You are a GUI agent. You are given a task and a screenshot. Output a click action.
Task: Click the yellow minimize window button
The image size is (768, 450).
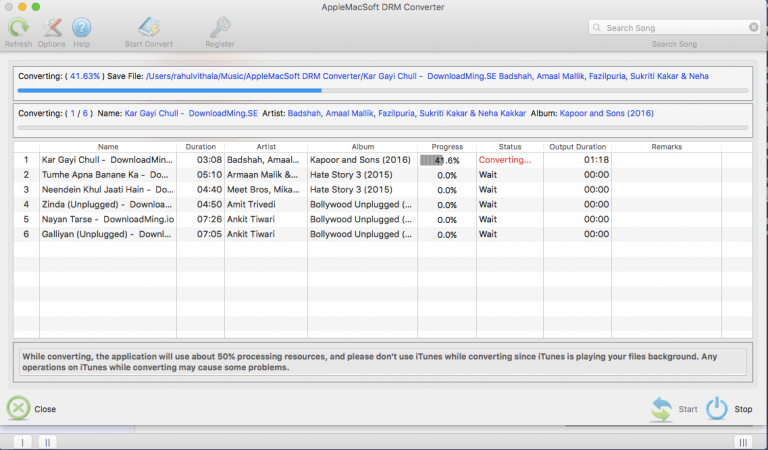coord(22,7)
